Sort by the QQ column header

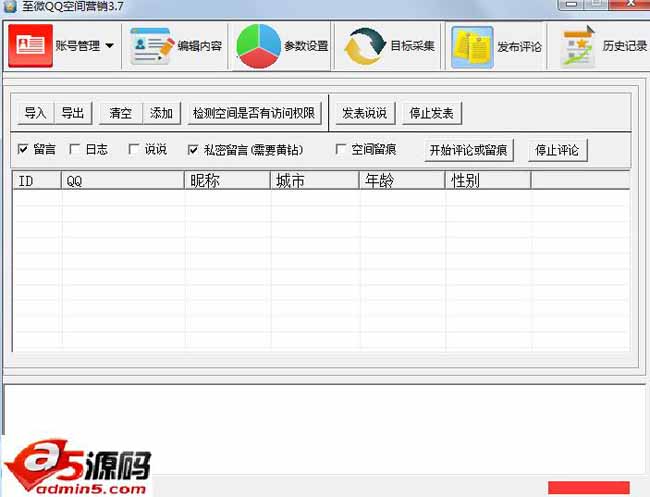point(123,181)
